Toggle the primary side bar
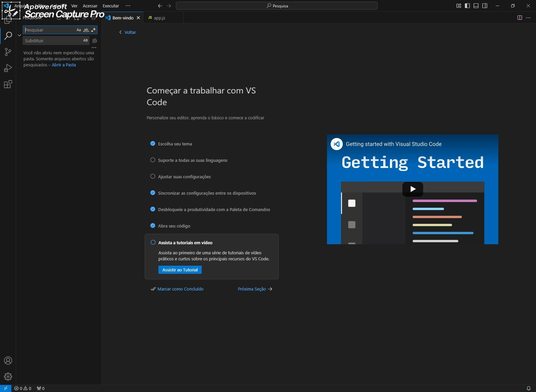Image resolution: width=536 pixels, height=392 pixels. point(467,6)
